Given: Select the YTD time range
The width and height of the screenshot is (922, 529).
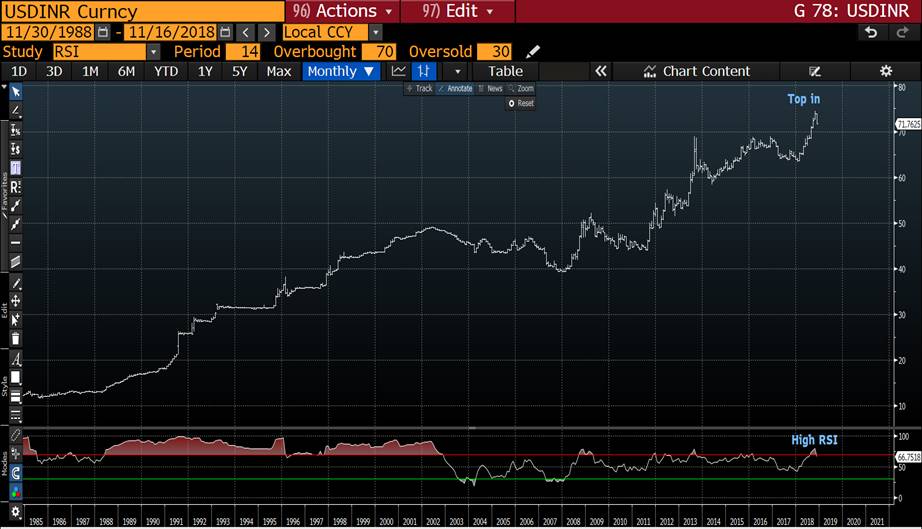Looking at the screenshot, I should 166,71.
